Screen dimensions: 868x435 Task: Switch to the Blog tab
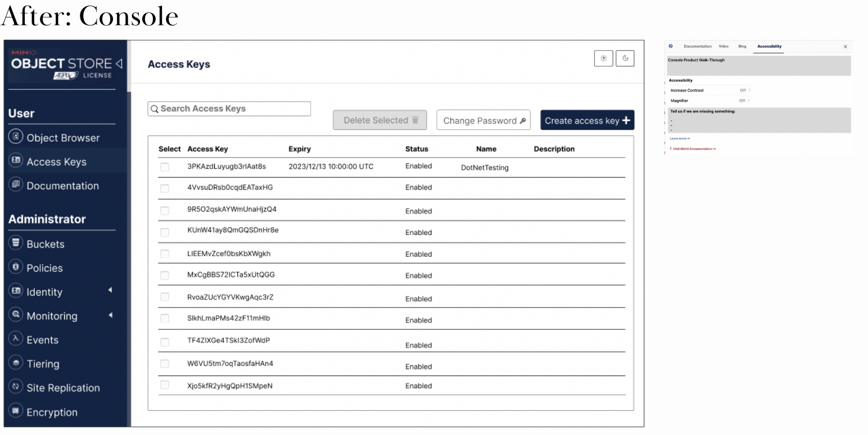pyautogui.click(x=742, y=47)
